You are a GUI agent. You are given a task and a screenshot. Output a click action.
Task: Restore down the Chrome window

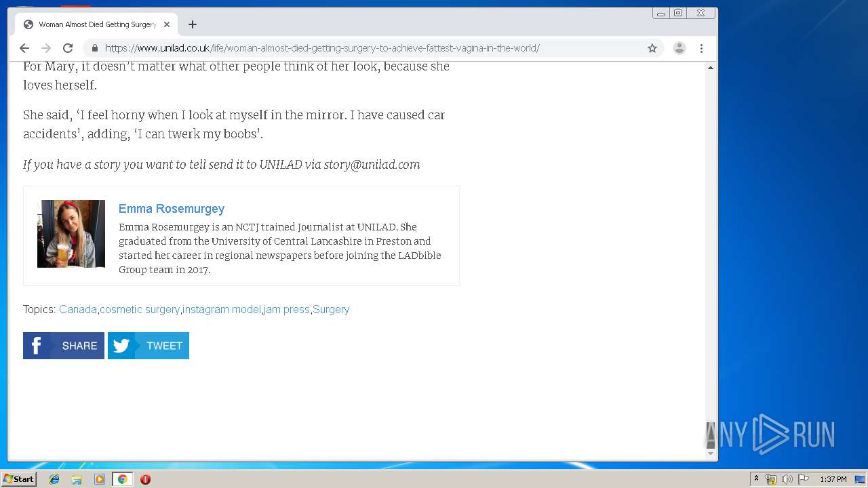[x=678, y=13]
